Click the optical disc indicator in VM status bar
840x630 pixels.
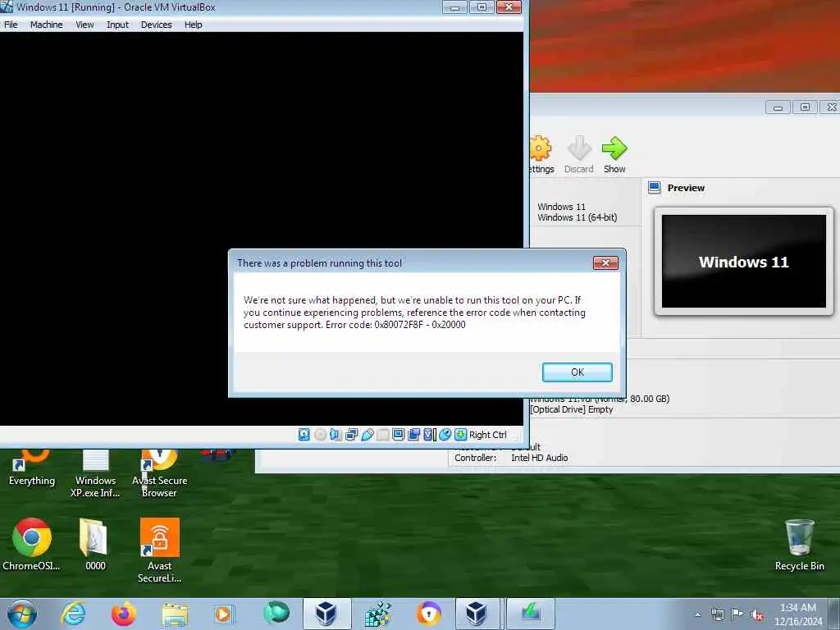click(x=321, y=435)
